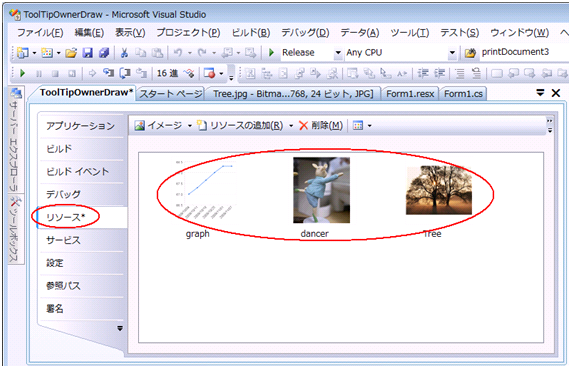Click the Step Out icon

[x=141, y=74]
